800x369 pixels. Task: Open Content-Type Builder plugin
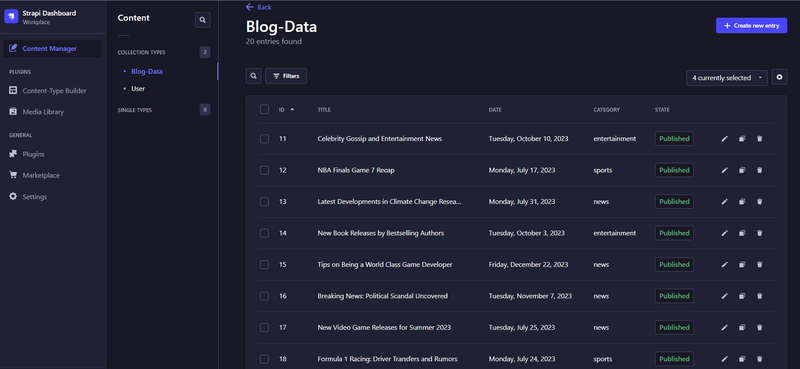(x=54, y=91)
